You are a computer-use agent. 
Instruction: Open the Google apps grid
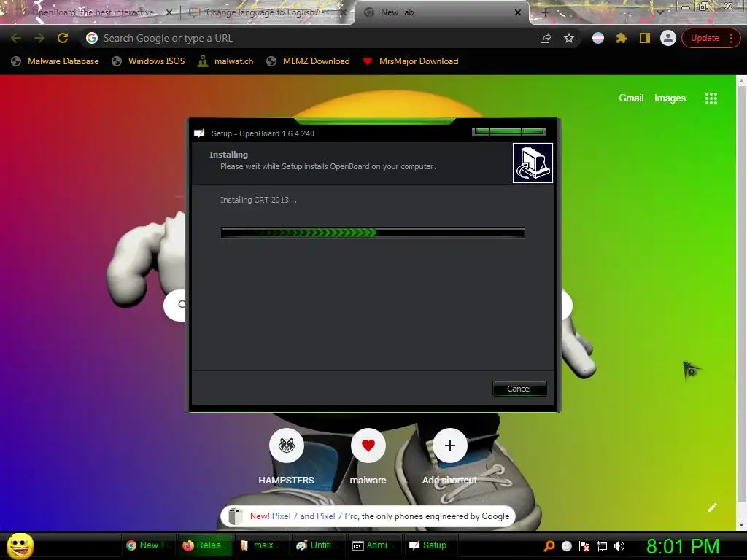point(711,98)
